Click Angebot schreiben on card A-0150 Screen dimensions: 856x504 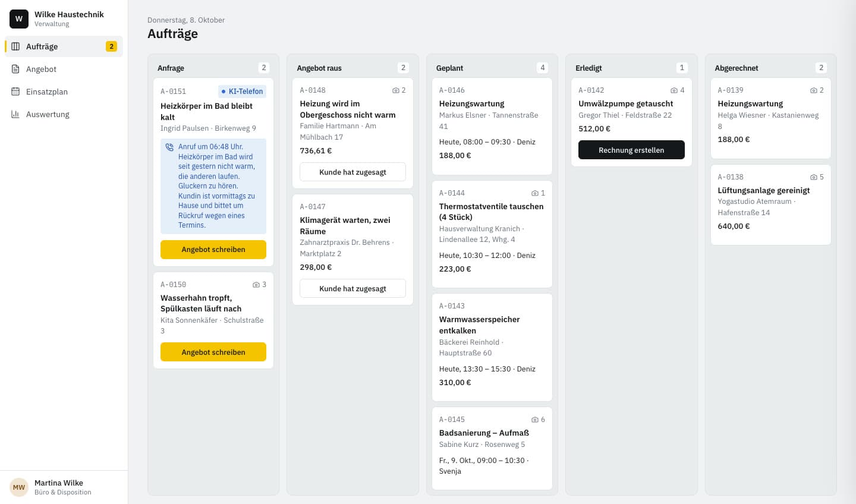[x=213, y=352]
